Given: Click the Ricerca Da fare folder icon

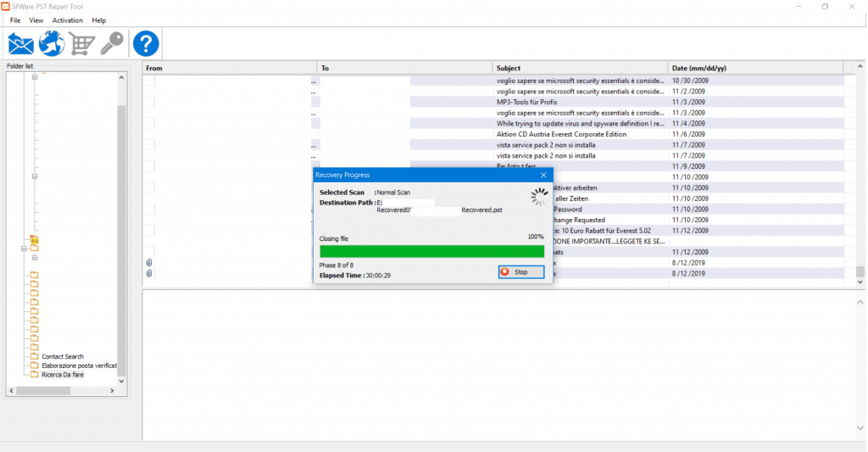Looking at the screenshot, I should pos(34,374).
